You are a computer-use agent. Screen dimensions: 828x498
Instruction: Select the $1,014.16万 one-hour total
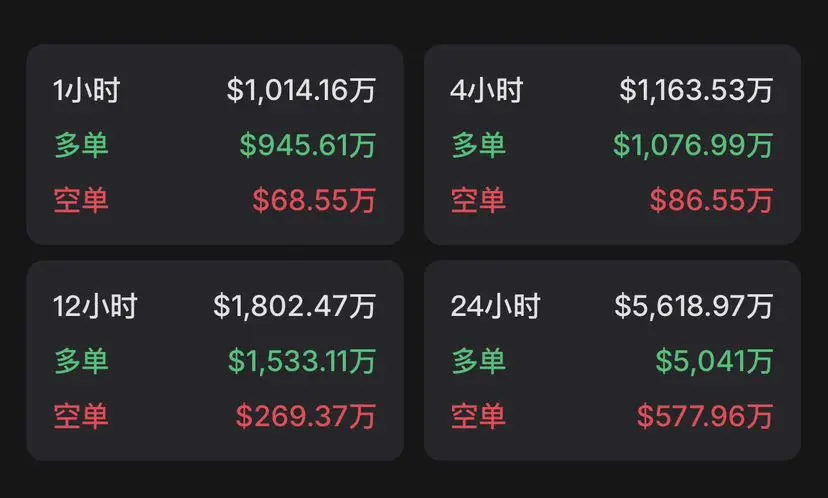pyautogui.click(x=302, y=90)
